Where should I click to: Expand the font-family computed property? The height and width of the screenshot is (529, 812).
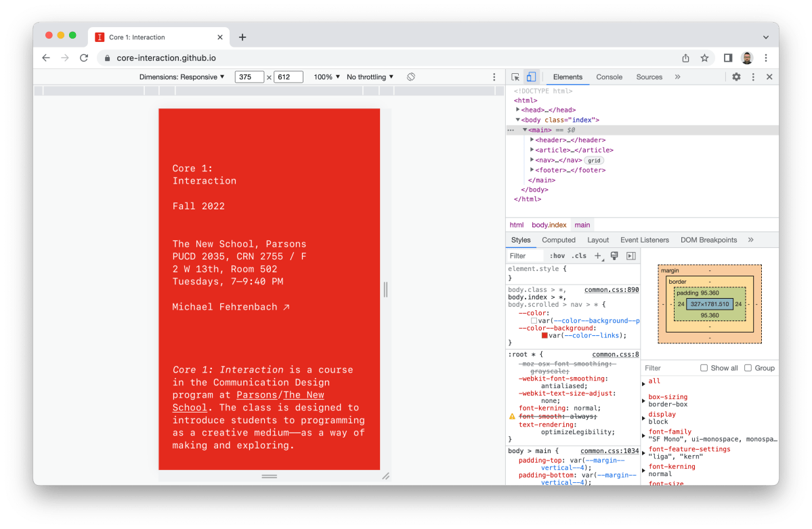pos(643,436)
